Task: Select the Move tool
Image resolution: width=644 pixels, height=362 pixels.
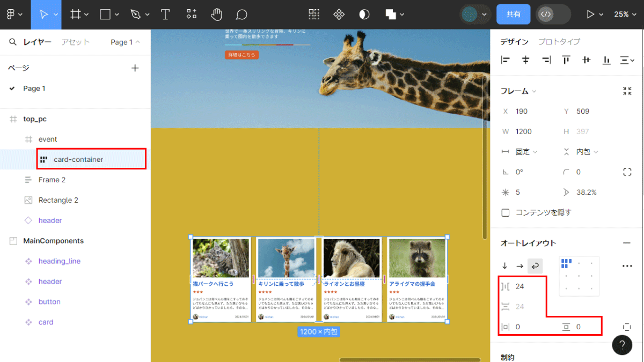Action: [43, 14]
